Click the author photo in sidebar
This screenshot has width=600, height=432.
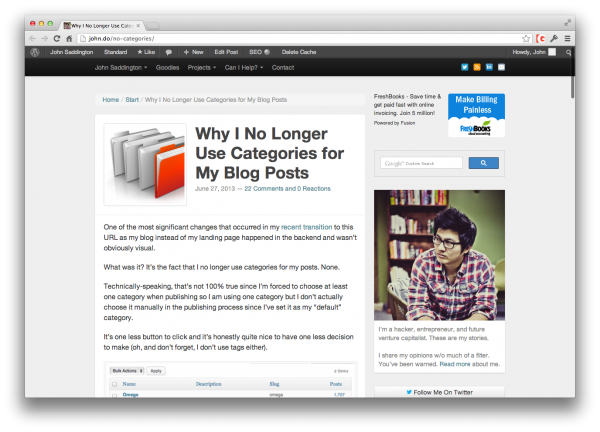[x=439, y=255]
